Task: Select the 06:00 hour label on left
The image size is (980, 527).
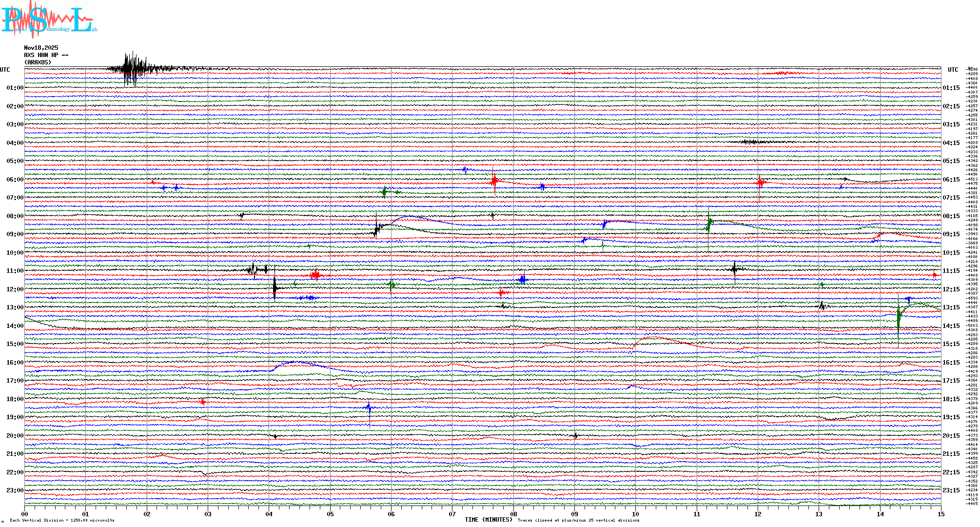Action: (x=15, y=180)
